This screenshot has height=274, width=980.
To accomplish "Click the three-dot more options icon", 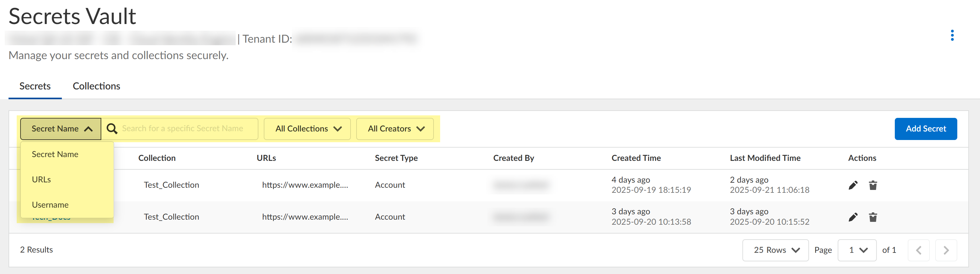I will point(952,35).
